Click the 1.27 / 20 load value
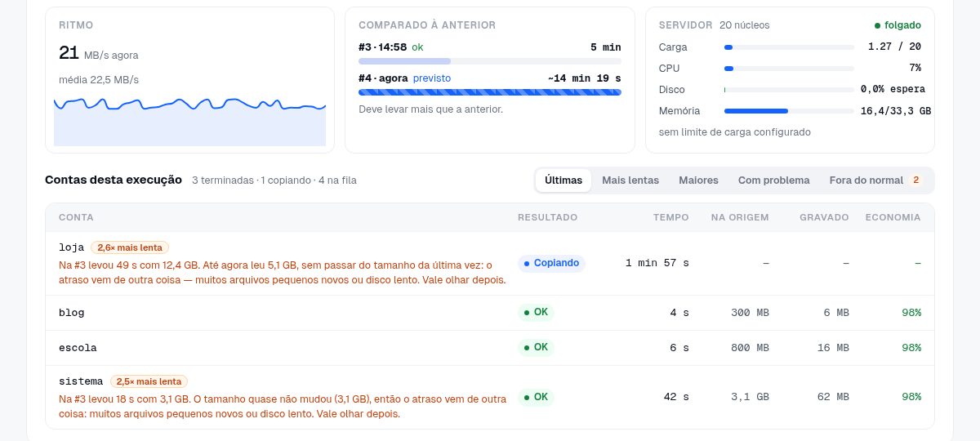This screenshot has height=441, width=980. pos(894,47)
